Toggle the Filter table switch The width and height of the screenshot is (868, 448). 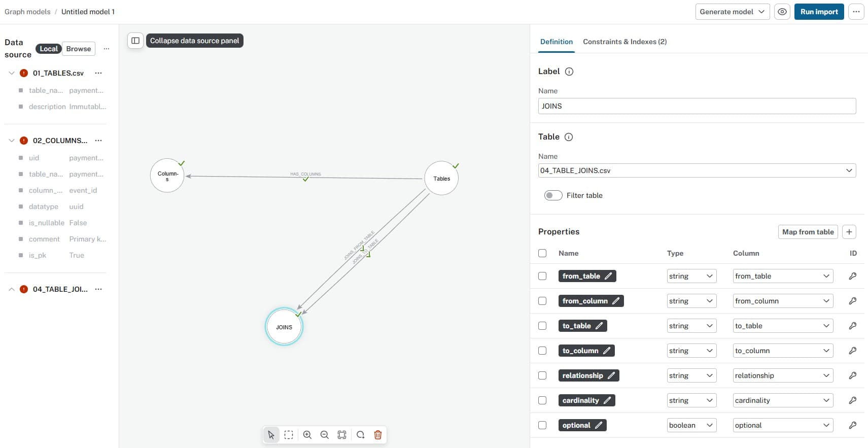tap(553, 195)
